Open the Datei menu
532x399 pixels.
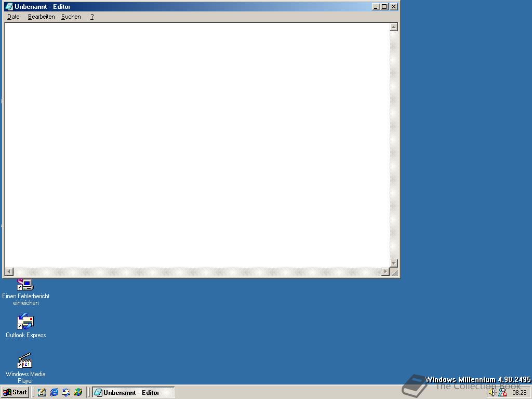pos(14,17)
